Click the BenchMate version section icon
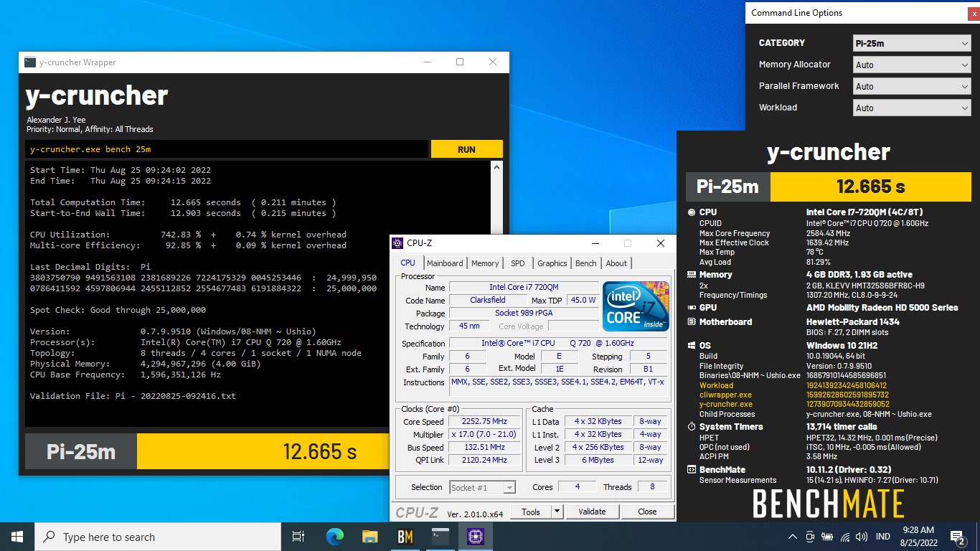Screen dimensions: 980x551 click(691, 470)
